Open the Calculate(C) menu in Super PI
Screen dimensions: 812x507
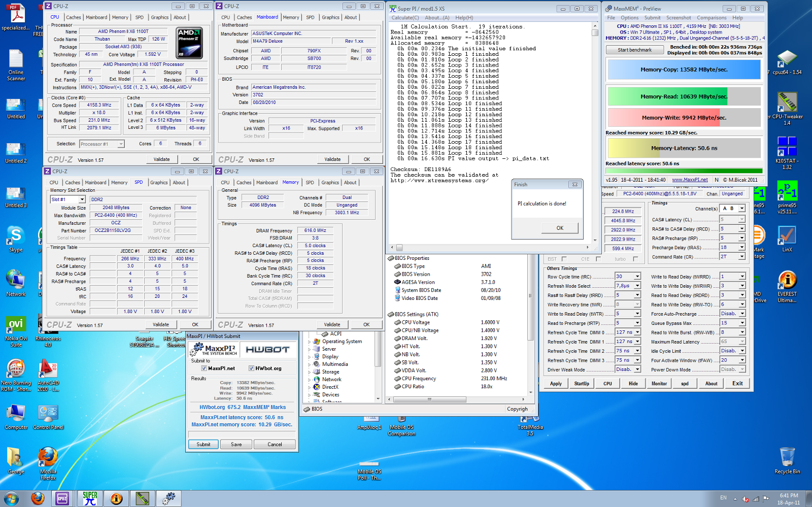405,18
